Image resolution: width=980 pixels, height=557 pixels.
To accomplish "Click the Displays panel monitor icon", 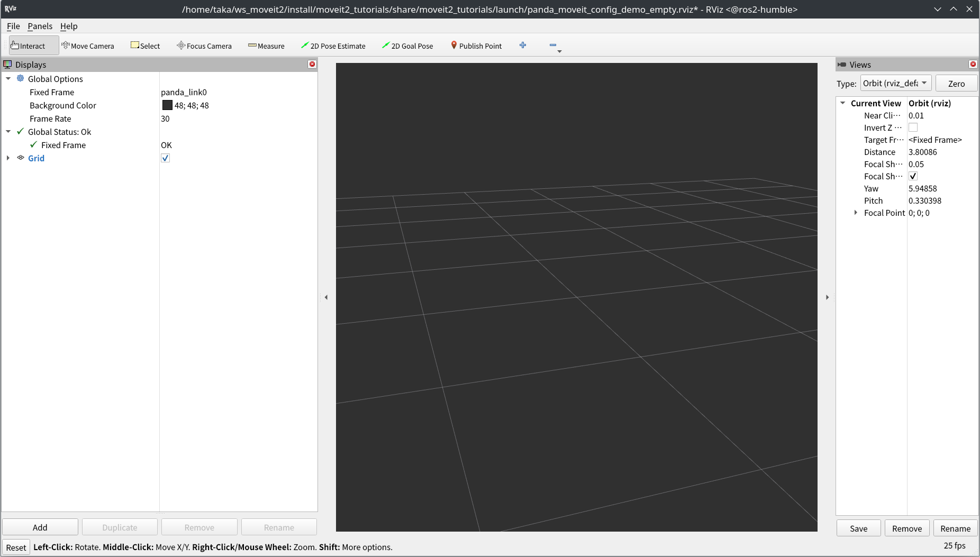I will pyautogui.click(x=7, y=64).
